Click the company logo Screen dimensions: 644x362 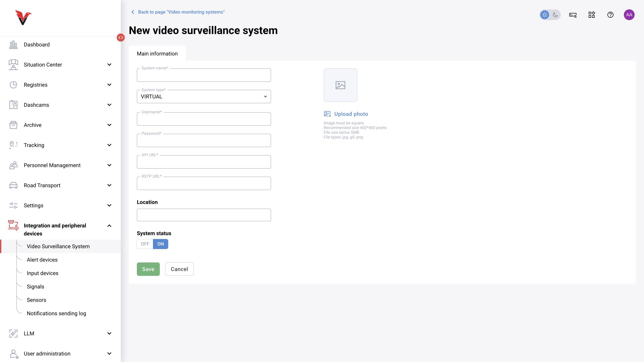(23, 18)
